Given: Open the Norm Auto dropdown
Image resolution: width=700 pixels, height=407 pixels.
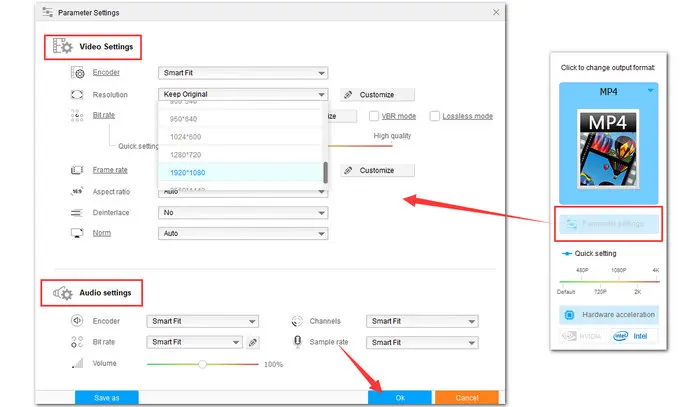Looking at the screenshot, I should pyautogui.click(x=243, y=233).
